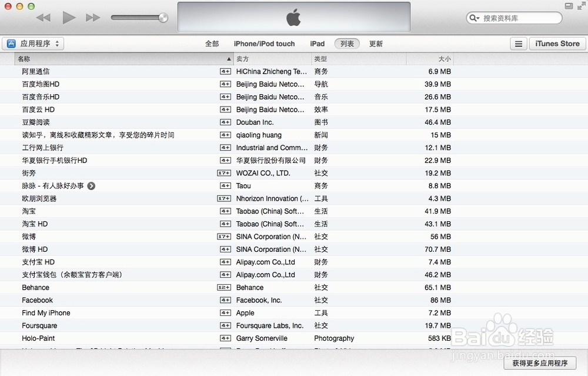The image size is (588, 376).
Task: Click seller WOZAI CO., LTD.
Action: 263,173
